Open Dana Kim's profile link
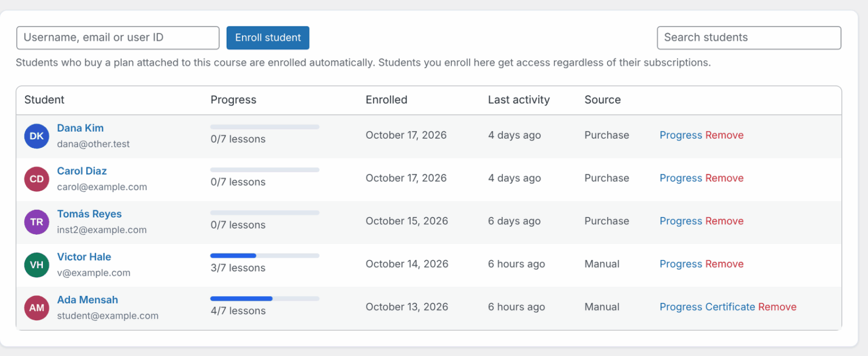The width and height of the screenshot is (868, 356). [80, 128]
